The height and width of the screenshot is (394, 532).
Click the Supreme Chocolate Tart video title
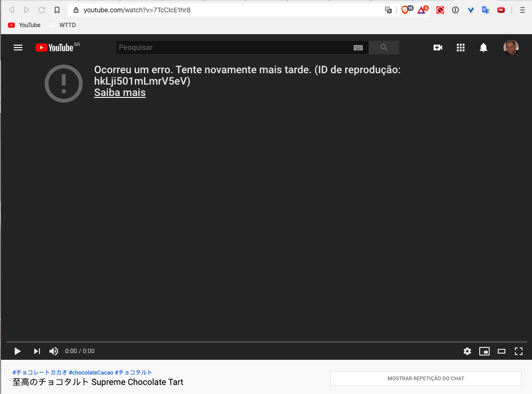pyautogui.click(x=98, y=382)
